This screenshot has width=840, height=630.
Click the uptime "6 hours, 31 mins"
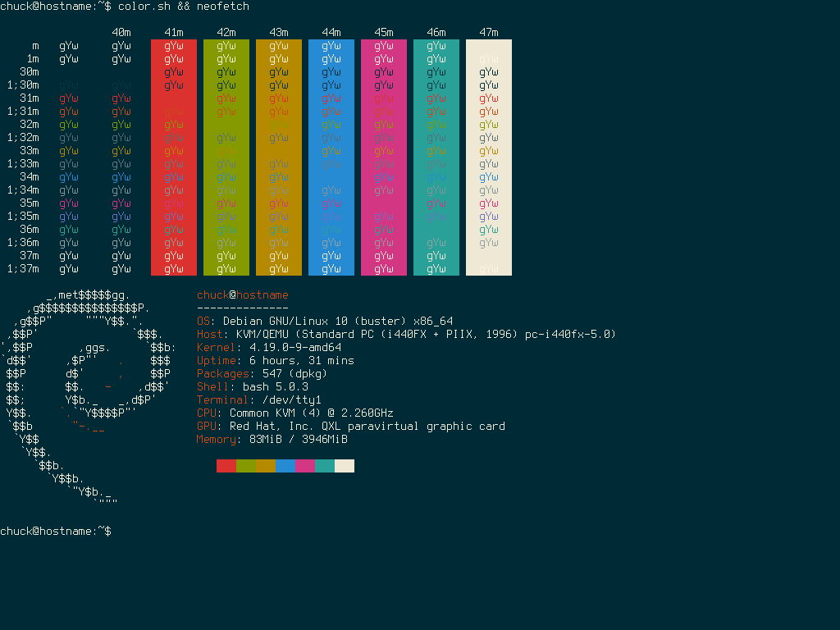[302, 361]
